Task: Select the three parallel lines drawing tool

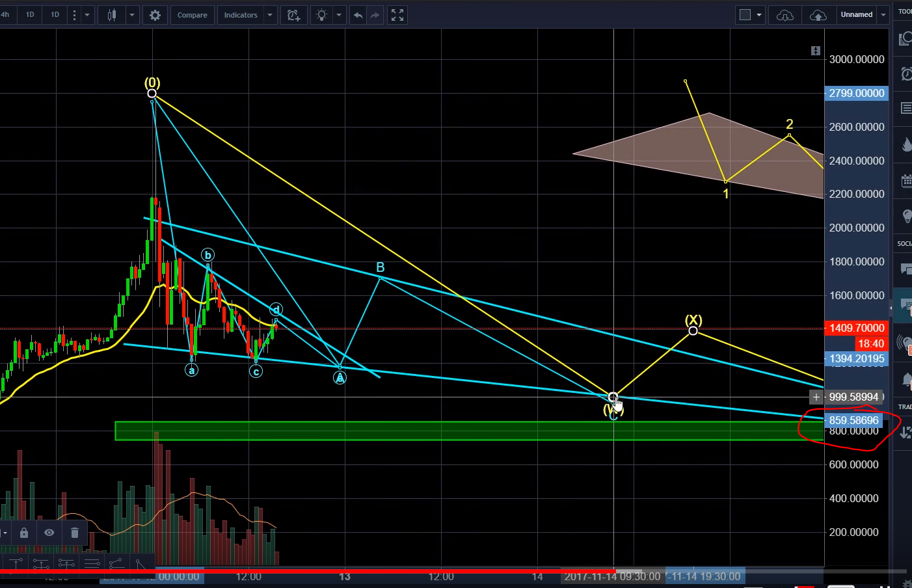Action: [92, 563]
